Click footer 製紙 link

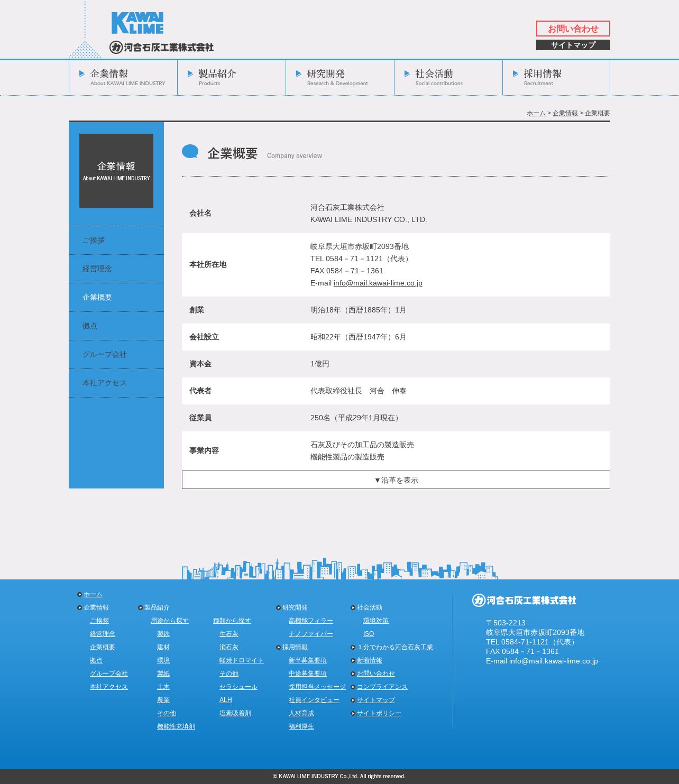pyautogui.click(x=163, y=674)
